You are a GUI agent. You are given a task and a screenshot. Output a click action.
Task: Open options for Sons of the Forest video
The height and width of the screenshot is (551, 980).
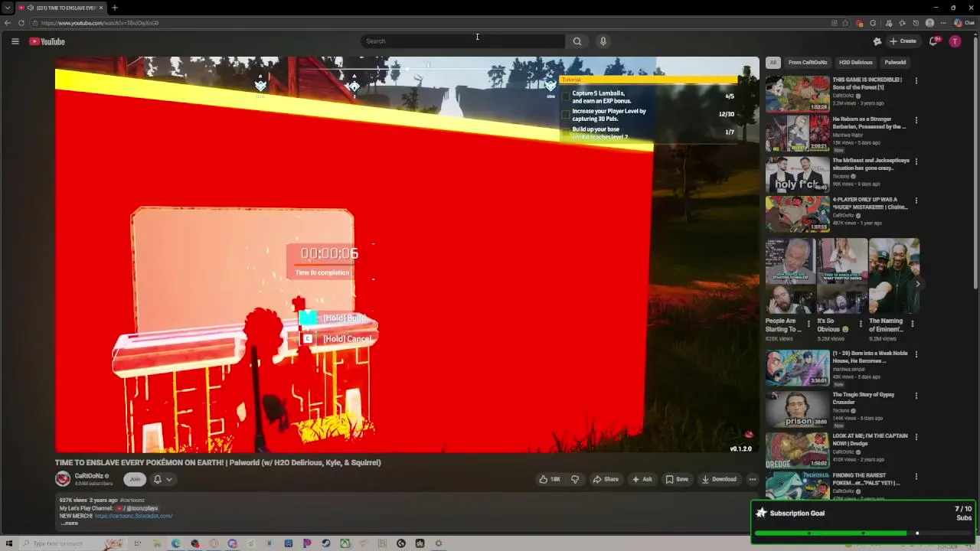916,80
